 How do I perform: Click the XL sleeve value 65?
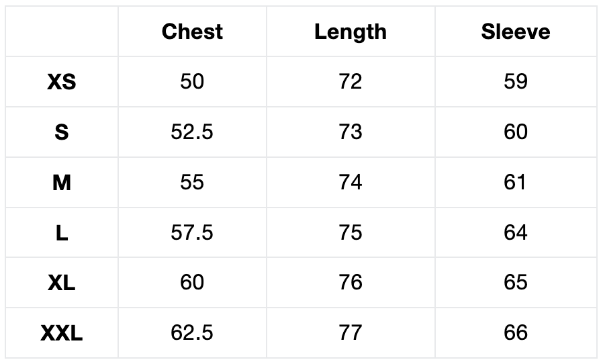point(516,283)
